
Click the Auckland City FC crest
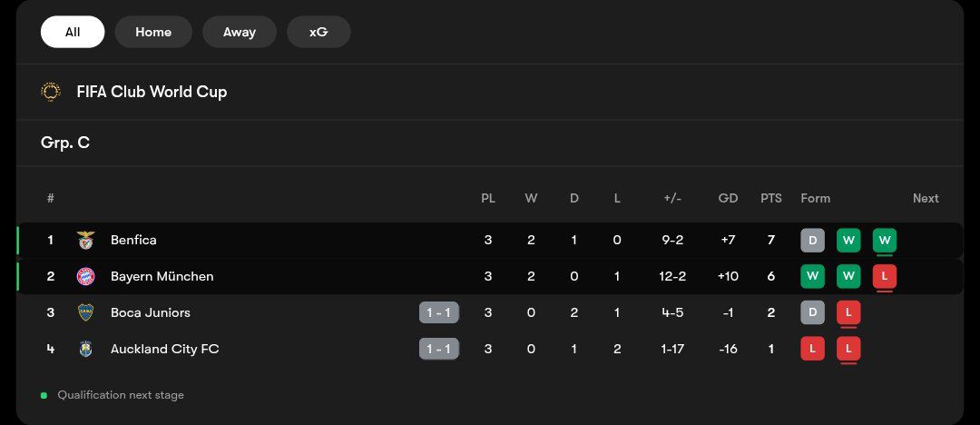(x=85, y=350)
